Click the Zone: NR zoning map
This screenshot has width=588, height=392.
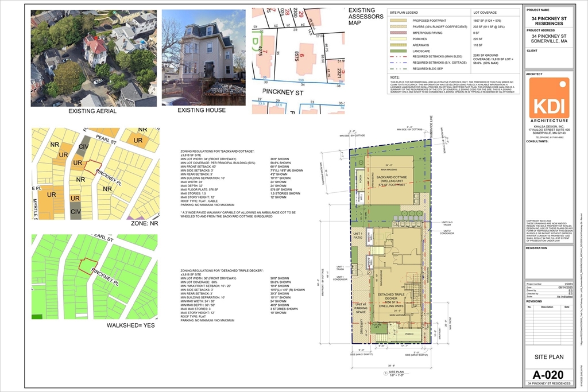pyautogui.click(x=94, y=173)
